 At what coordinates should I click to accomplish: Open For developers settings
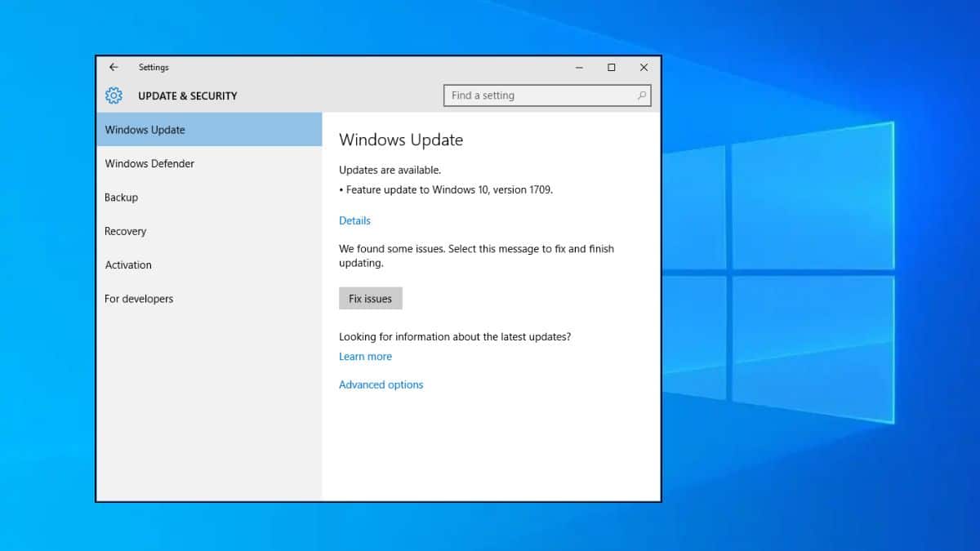click(139, 299)
